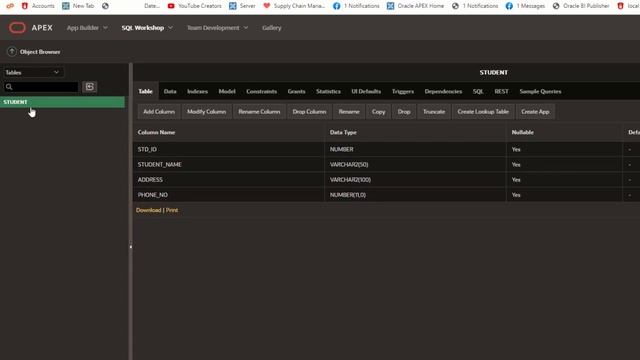Click the Copy table button
Image resolution: width=640 pixels, height=360 pixels.
(x=378, y=111)
